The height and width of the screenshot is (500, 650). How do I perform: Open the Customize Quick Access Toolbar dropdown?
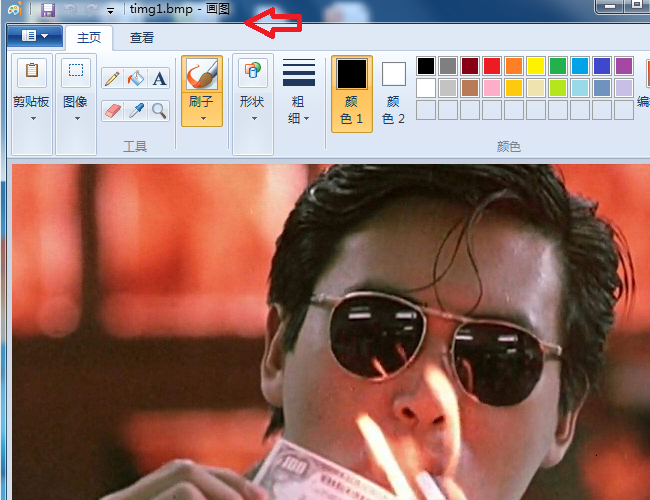pos(110,11)
